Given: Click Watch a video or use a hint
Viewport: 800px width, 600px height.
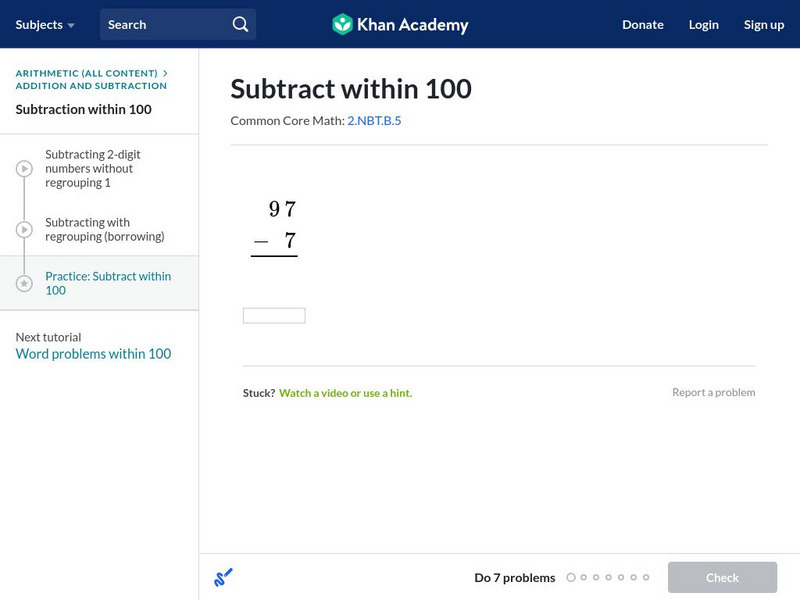Looking at the screenshot, I should [x=345, y=393].
